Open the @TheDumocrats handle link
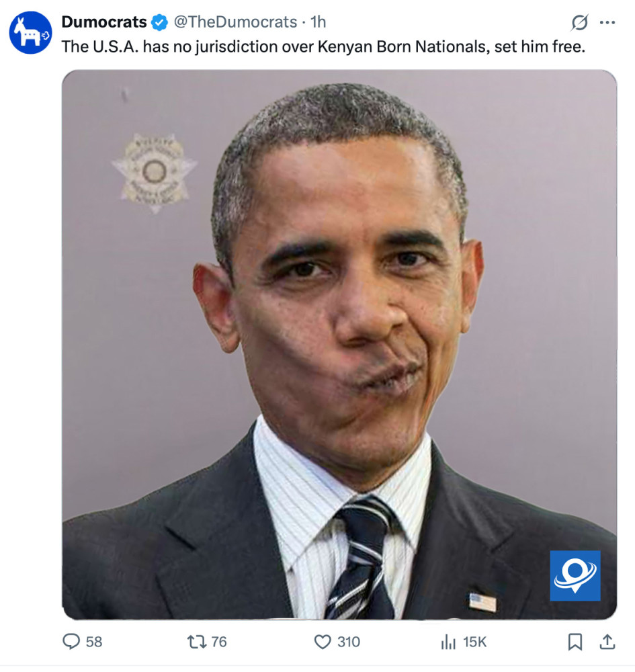This screenshot has width=635, height=672. coord(235,22)
